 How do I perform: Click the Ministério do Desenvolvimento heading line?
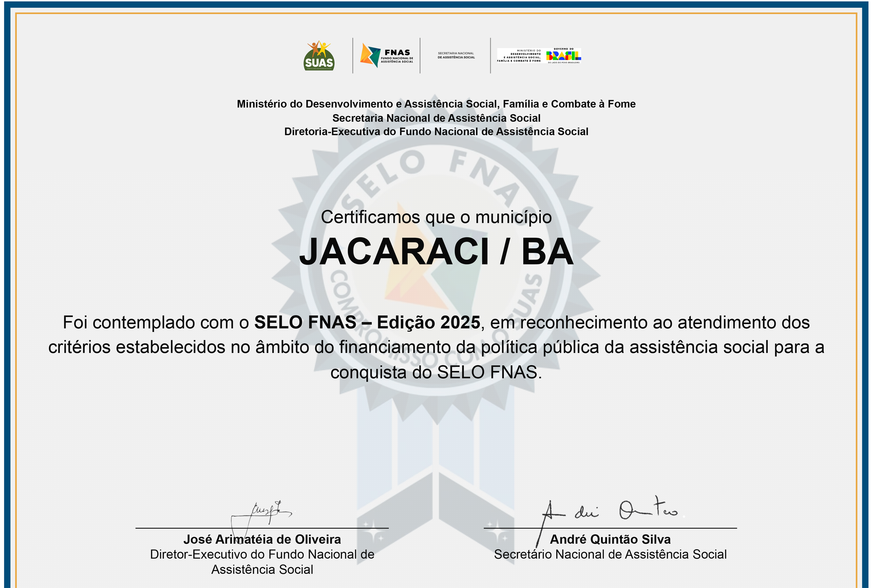tap(436, 104)
